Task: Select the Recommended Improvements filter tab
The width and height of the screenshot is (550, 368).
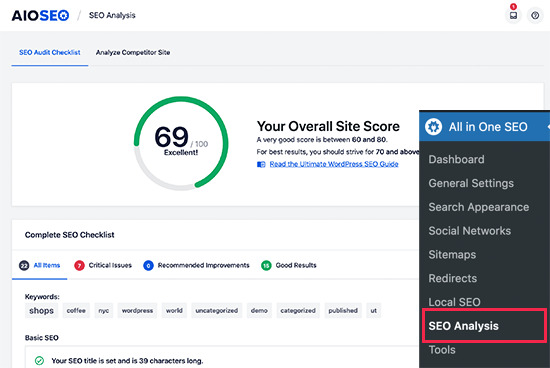Action: pos(196,266)
